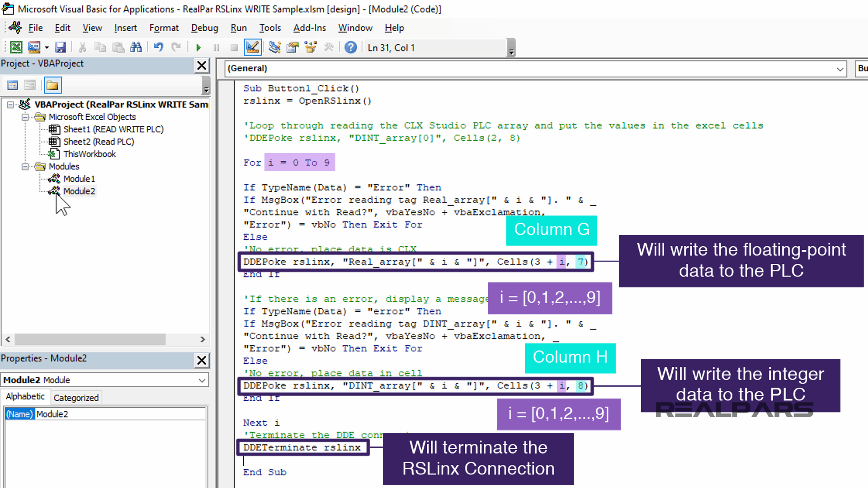This screenshot has width=868, height=488.
Task: Close the Properties - Module2 pane
Action: tap(202, 360)
